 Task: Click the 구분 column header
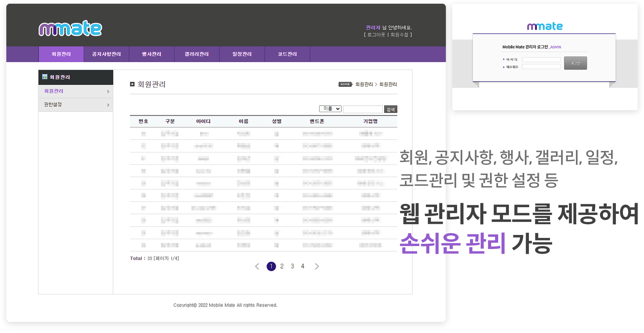[170, 121]
